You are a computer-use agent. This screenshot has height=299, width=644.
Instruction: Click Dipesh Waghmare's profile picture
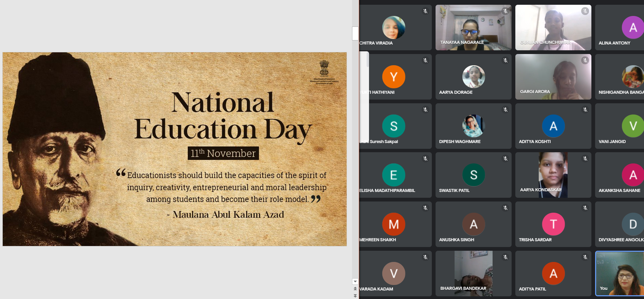[x=473, y=126]
